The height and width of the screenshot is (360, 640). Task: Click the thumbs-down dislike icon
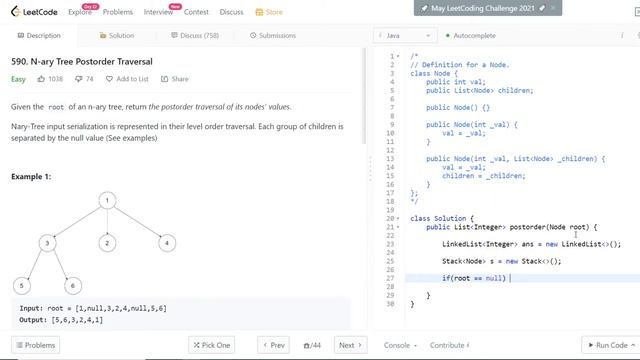78,79
